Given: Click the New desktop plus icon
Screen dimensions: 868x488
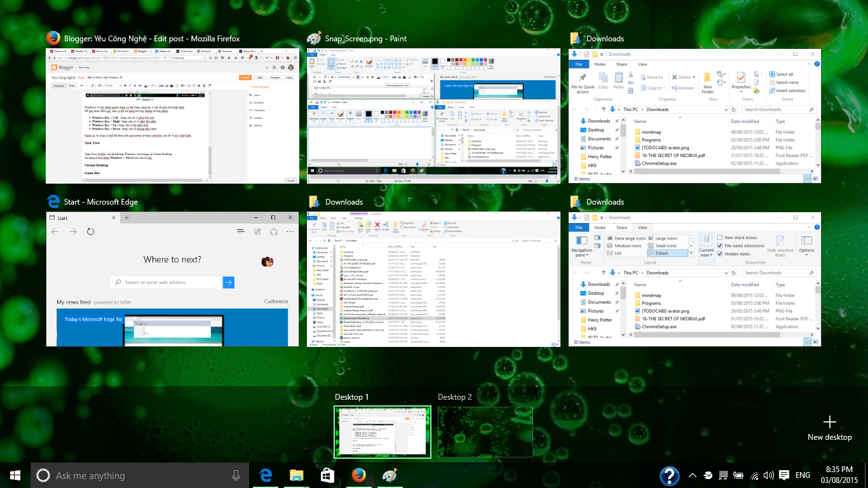Looking at the screenshot, I should (x=829, y=422).
